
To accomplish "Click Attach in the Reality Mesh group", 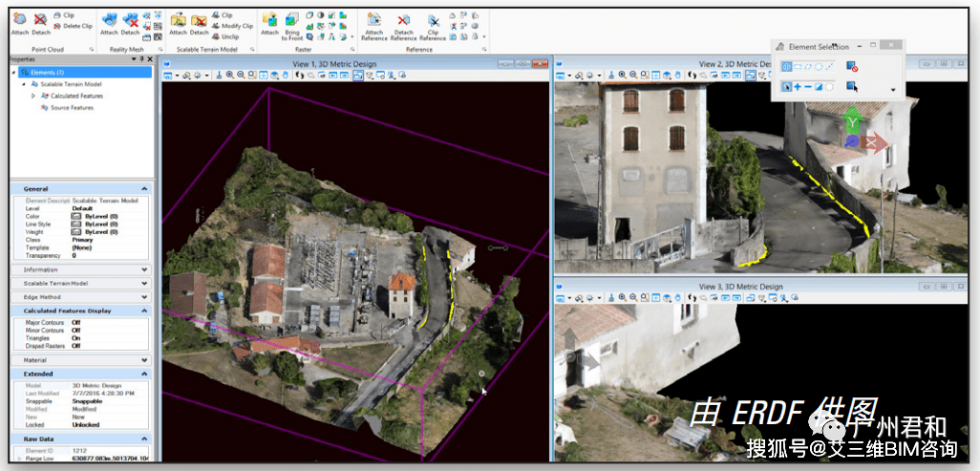I will [x=110, y=24].
